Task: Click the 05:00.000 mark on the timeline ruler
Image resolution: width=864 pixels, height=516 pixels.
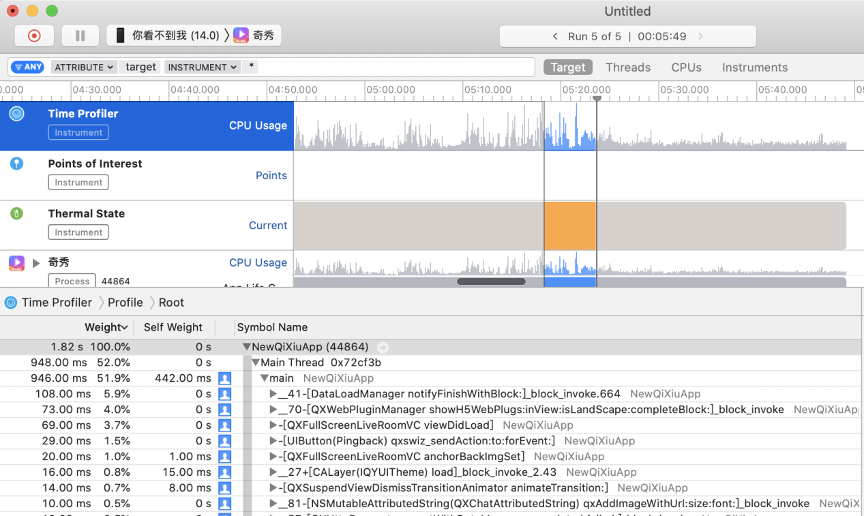Action: [391, 90]
